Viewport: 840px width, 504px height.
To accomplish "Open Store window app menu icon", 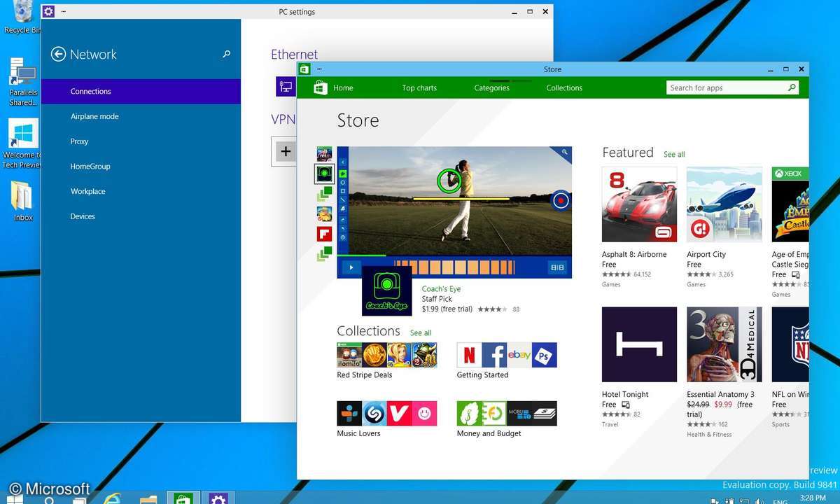I will 304,69.
